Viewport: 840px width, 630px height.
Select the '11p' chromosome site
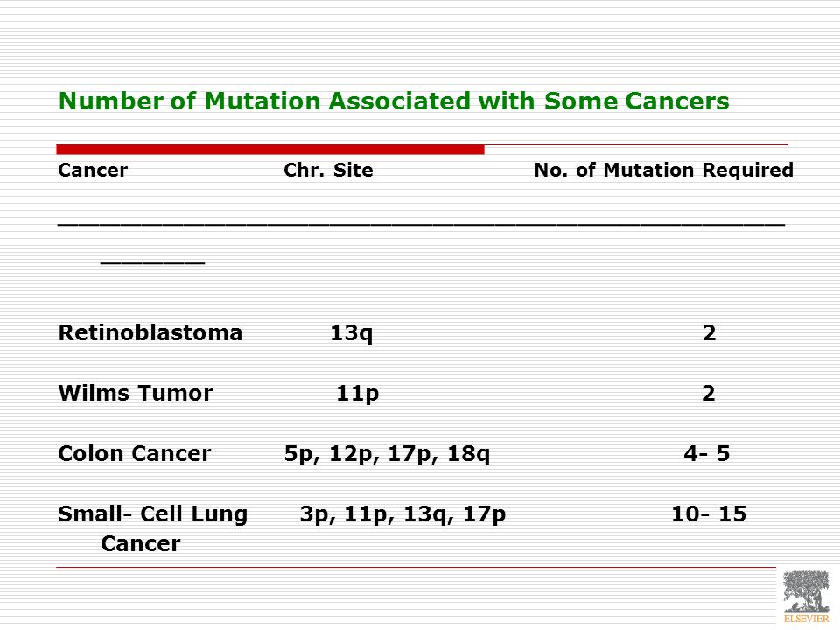357,395
